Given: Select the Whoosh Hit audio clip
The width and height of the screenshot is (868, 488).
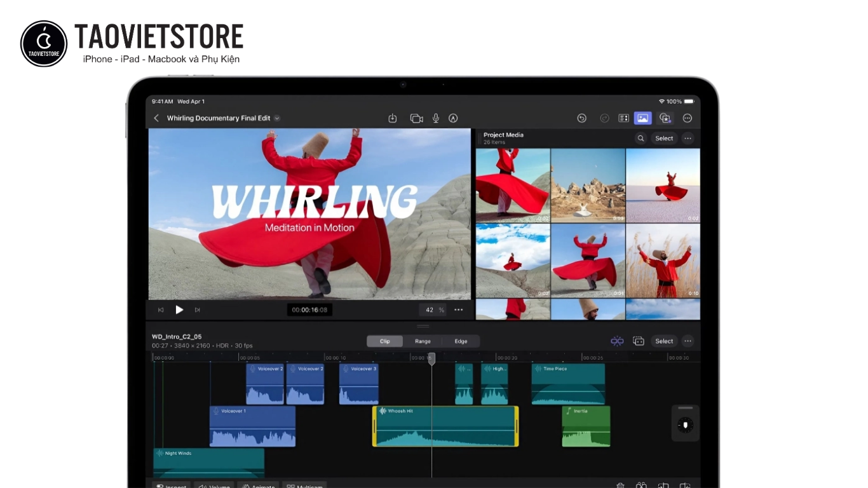Looking at the screenshot, I should pyautogui.click(x=445, y=426).
